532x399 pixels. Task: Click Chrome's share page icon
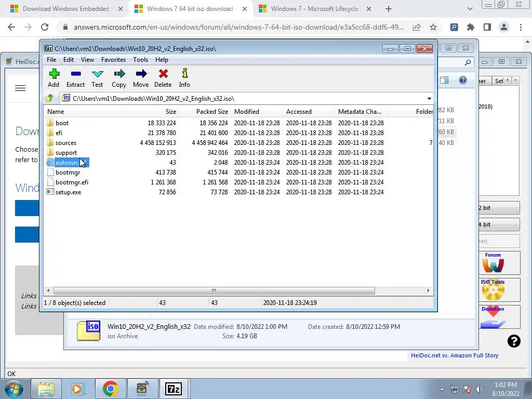point(417,27)
